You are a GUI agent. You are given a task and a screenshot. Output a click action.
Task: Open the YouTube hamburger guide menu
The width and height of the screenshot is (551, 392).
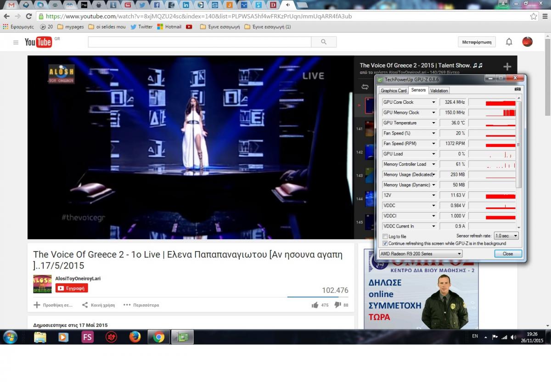point(16,42)
